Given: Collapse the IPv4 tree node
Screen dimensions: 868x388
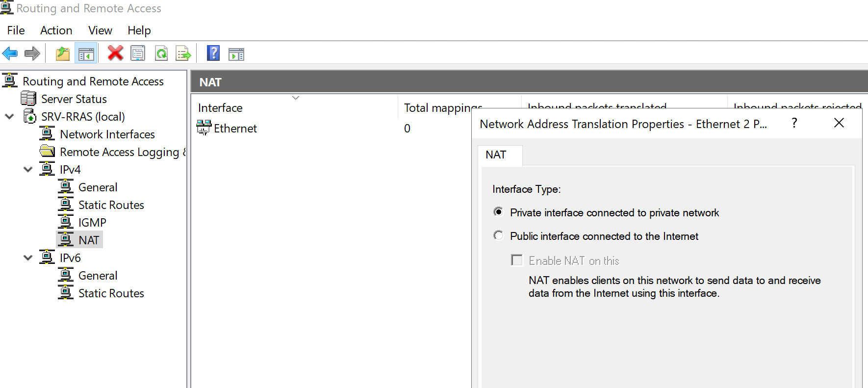Looking at the screenshot, I should pyautogui.click(x=28, y=170).
